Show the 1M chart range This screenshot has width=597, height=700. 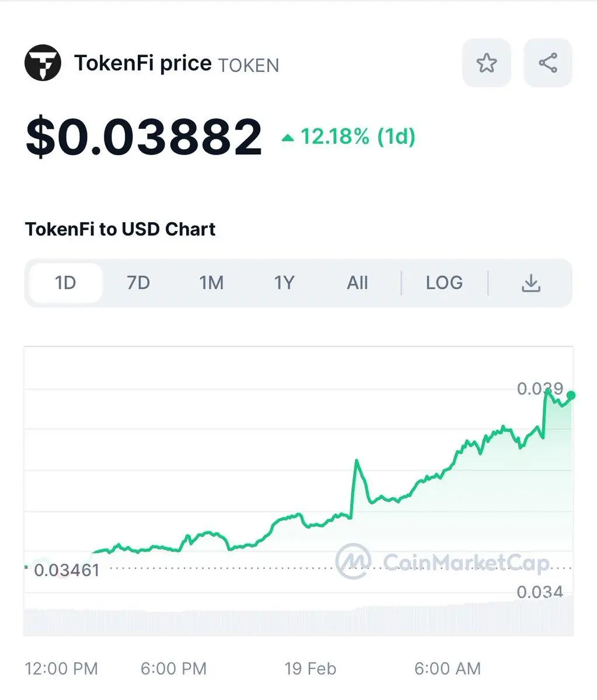[x=211, y=283]
